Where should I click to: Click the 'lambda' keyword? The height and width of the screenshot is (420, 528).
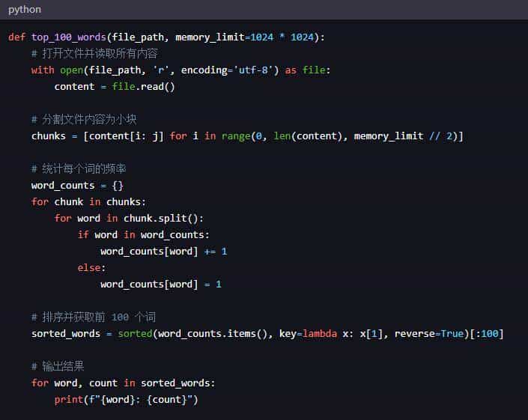[320, 334]
